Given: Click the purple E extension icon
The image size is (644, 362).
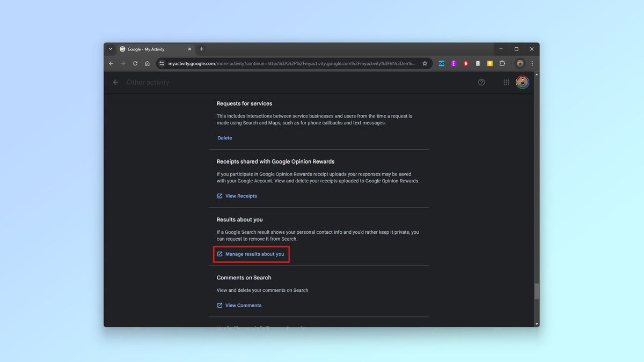Looking at the screenshot, I should pos(453,63).
